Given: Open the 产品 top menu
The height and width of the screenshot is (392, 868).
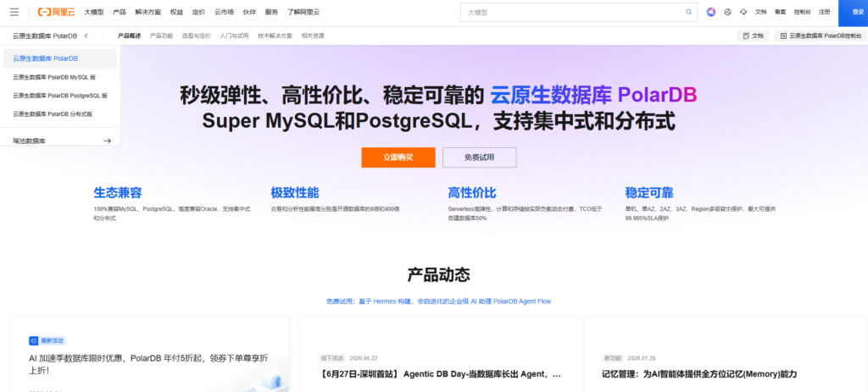Looking at the screenshot, I should [119, 12].
